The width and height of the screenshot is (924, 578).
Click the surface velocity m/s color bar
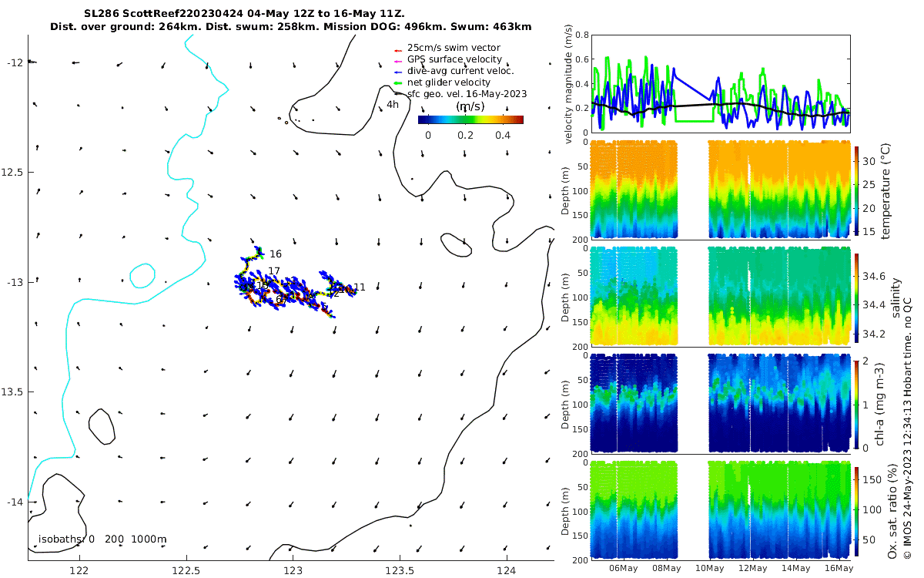click(x=470, y=119)
